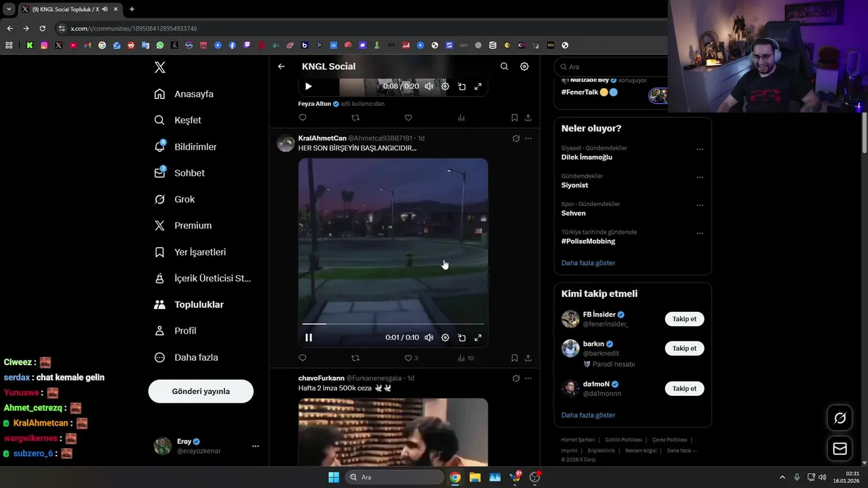Open more options on KralAhmetCan's post

point(528,138)
